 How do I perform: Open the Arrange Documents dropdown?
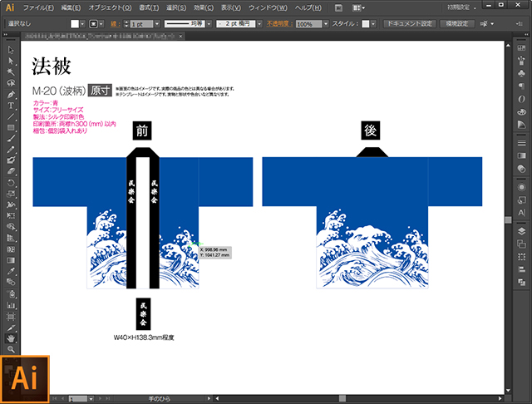click(x=358, y=7)
